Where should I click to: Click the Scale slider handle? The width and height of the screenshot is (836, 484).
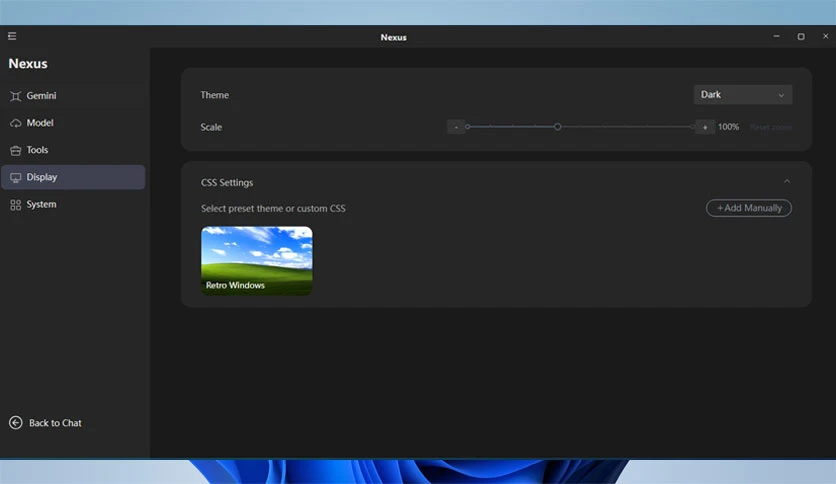click(557, 127)
